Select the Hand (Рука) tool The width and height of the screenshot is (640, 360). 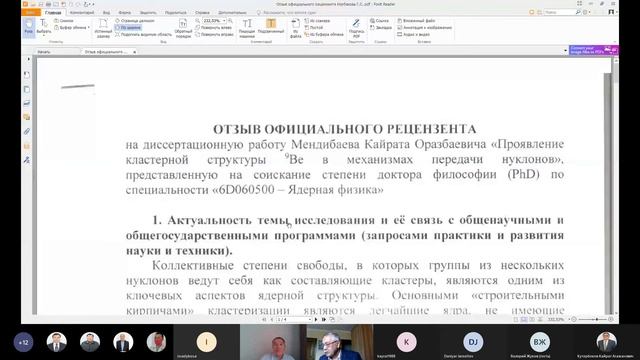coord(29,27)
